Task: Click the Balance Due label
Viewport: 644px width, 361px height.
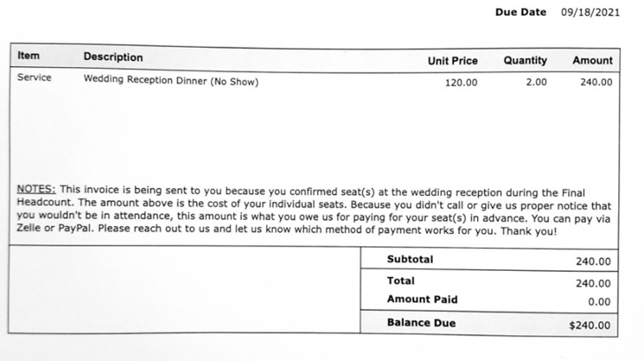Action: [x=421, y=323]
